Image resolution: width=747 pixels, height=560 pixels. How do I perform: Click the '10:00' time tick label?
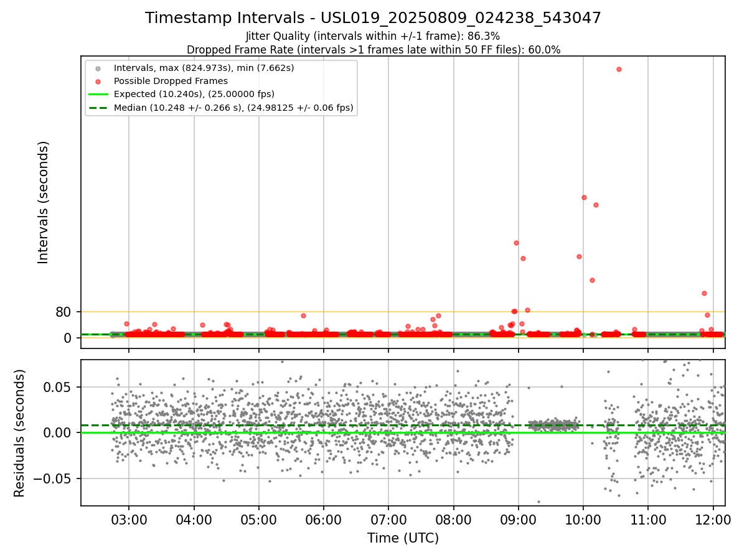click(583, 519)
